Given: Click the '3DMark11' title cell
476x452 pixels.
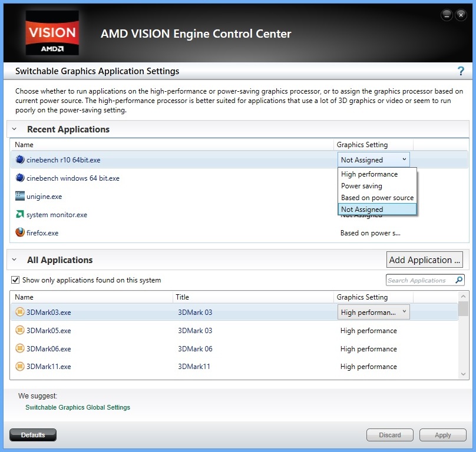Looking at the screenshot, I should tap(194, 367).
